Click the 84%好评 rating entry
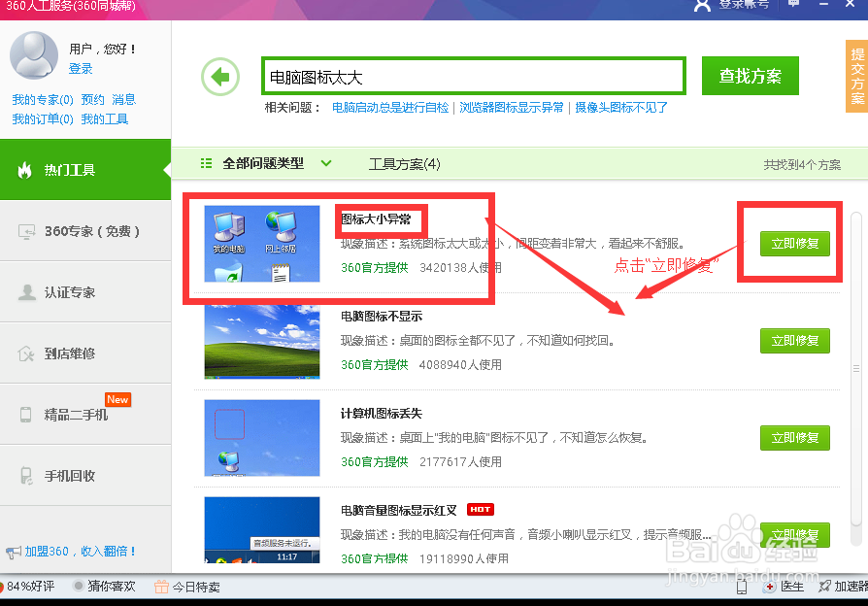The width and height of the screenshot is (868, 606). 28,586
